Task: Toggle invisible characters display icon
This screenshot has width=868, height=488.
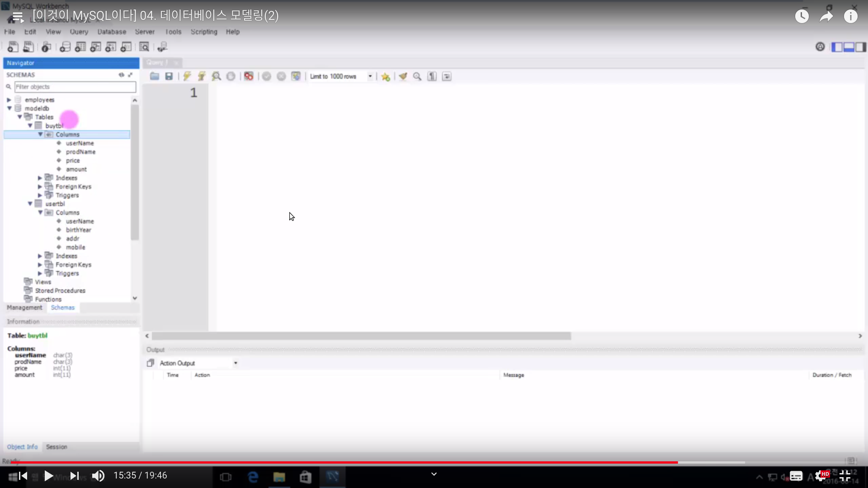Action: (432, 76)
